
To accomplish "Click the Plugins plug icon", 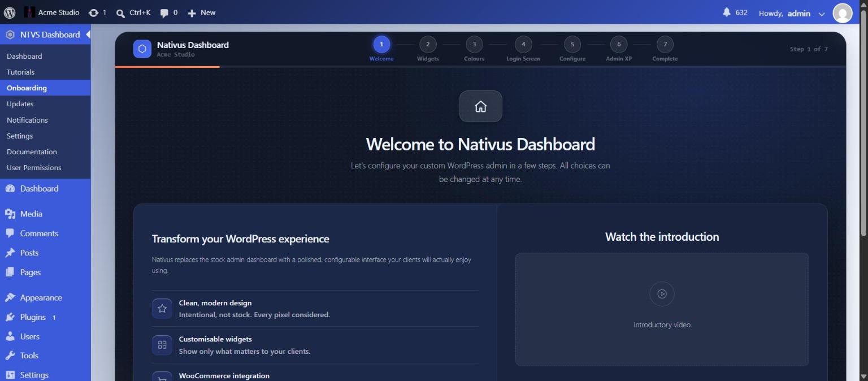I will [x=10, y=317].
